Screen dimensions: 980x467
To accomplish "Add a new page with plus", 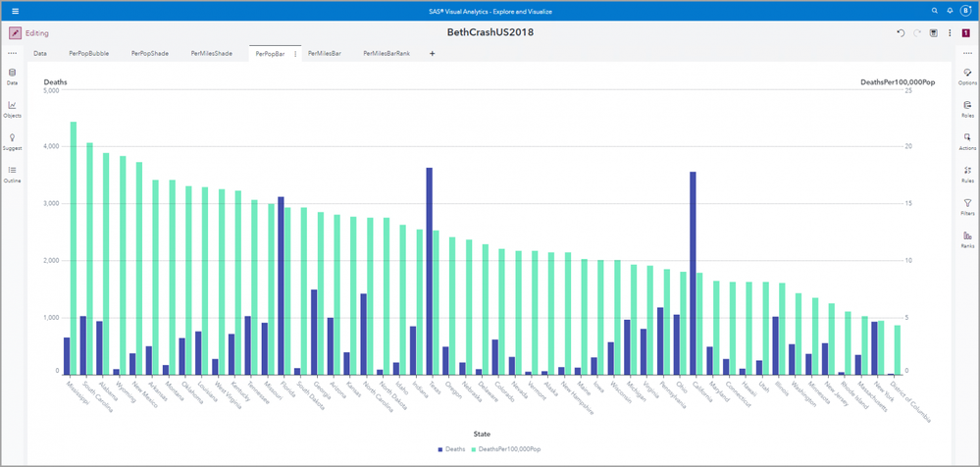I will pyautogui.click(x=432, y=54).
